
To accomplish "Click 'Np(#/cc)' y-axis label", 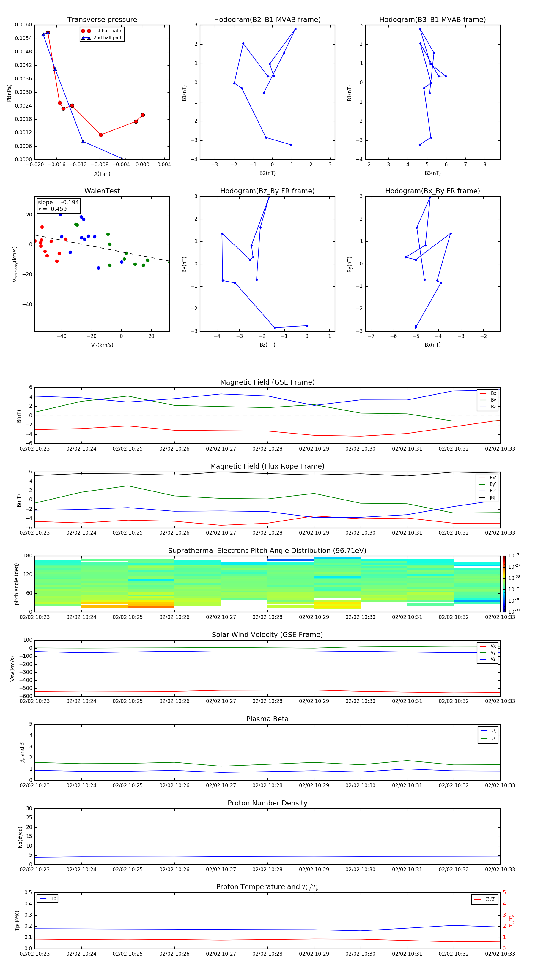I will tap(20, 837).
